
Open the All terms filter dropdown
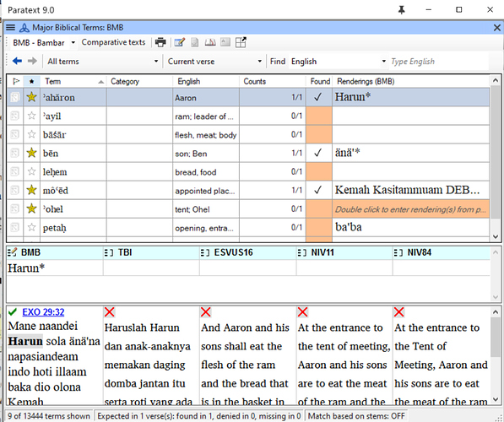pyautogui.click(x=156, y=61)
